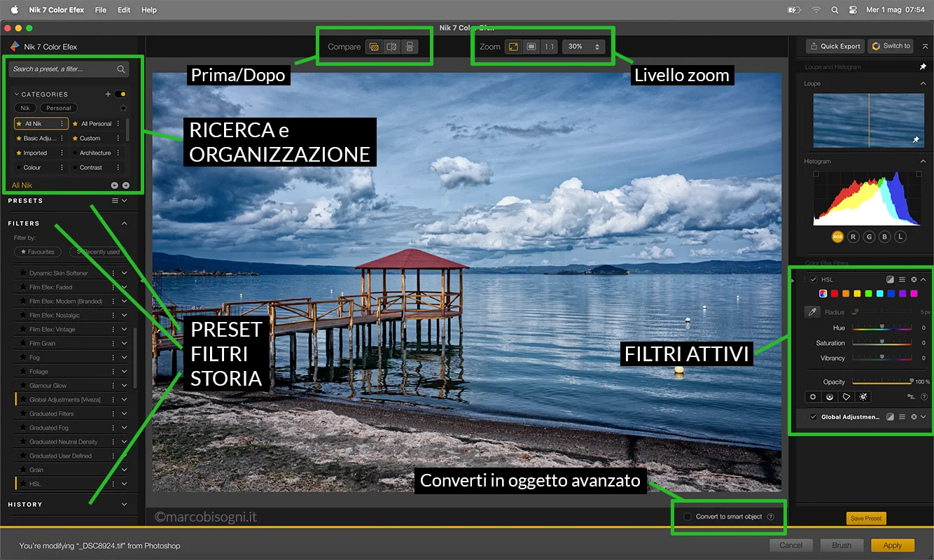Go to the next category with the right arrow

pos(126,185)
